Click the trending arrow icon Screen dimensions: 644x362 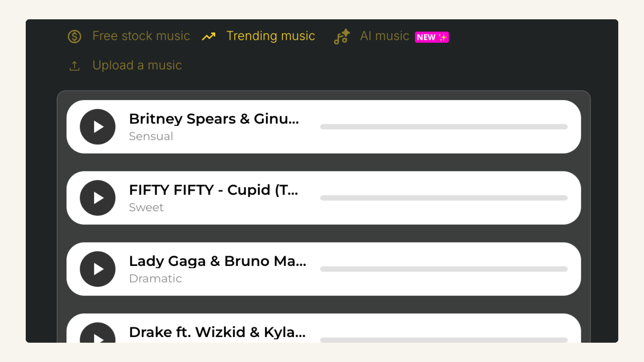point(208,37)
